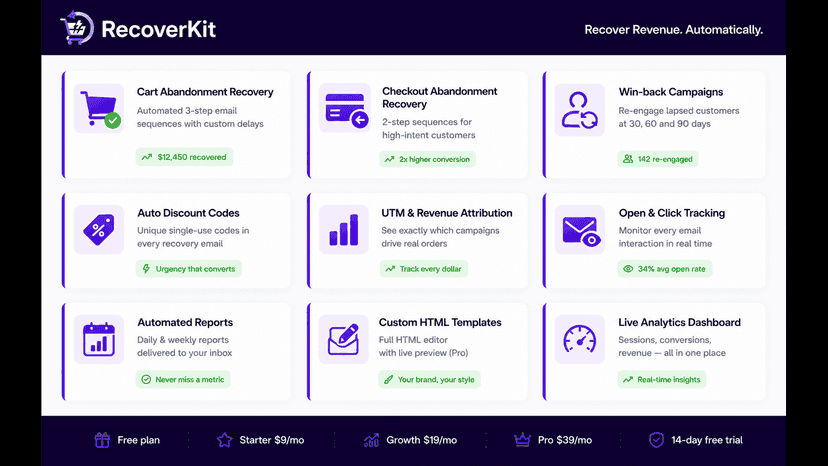Image resolution: width=828 pixels, height=466 pixels.
Task: Click the pencil icon in Your brand, your style badge
Action: point(389,379)
